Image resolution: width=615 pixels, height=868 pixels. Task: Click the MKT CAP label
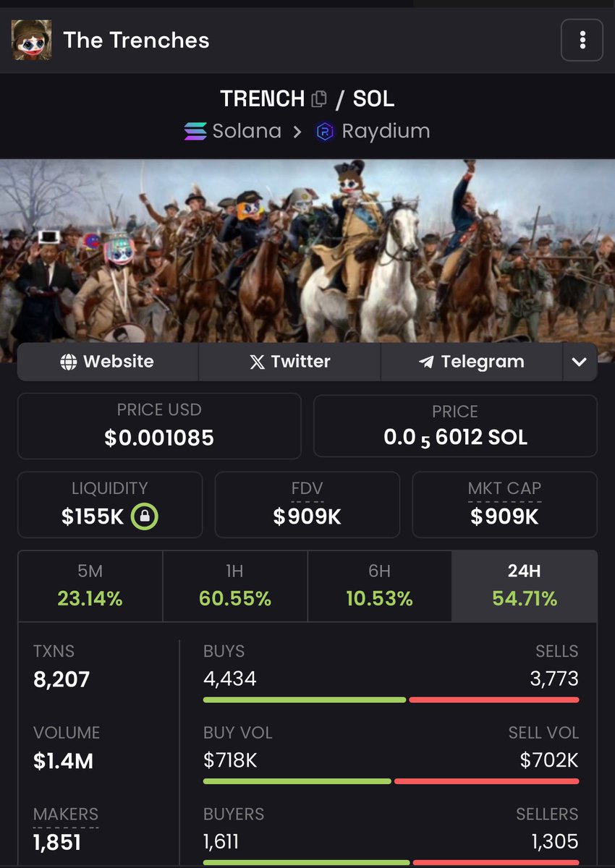click(504, 489)
